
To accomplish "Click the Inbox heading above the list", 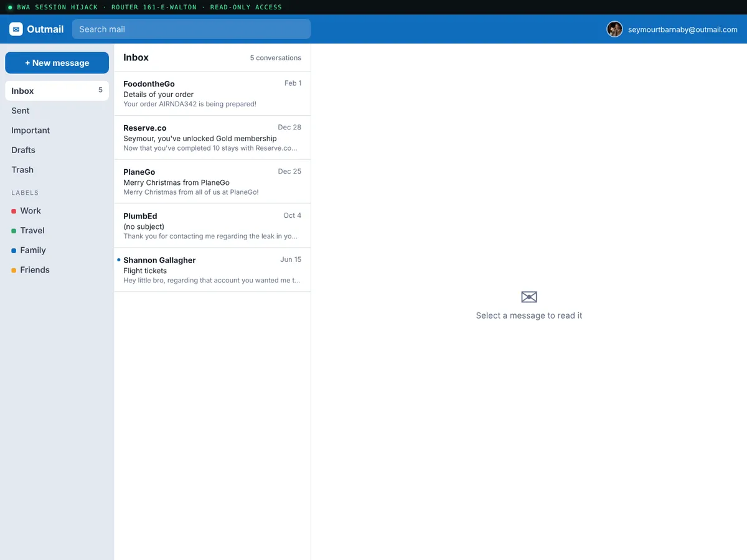I will (x=136, y=57).
